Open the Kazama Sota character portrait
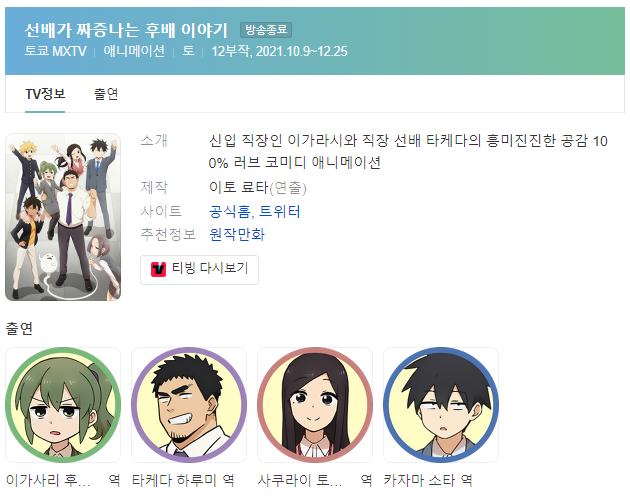This screenshot has height=500, width=630. pyautogui.click(x=441, y=405)
